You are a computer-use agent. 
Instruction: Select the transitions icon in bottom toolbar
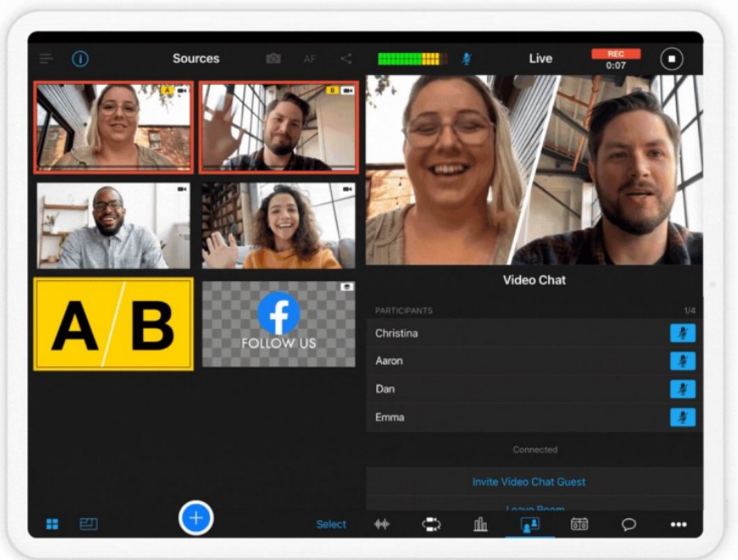pos(431,525)
